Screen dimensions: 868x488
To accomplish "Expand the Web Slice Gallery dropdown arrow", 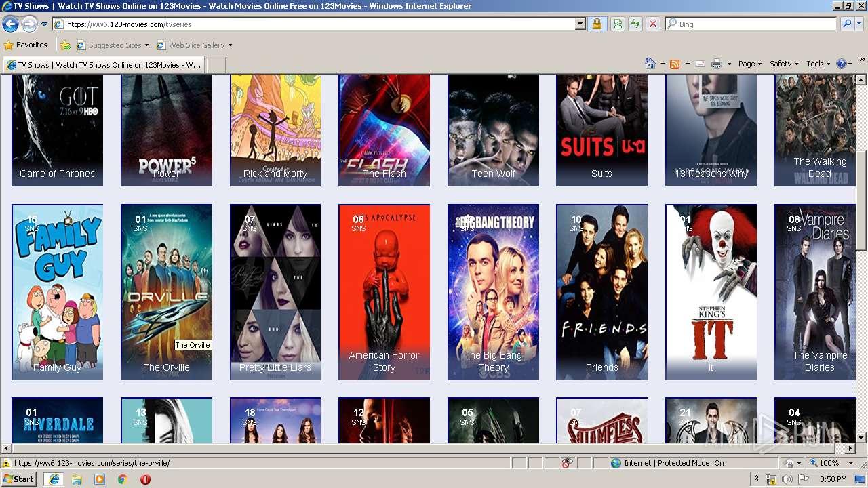I will coord(230,45).
